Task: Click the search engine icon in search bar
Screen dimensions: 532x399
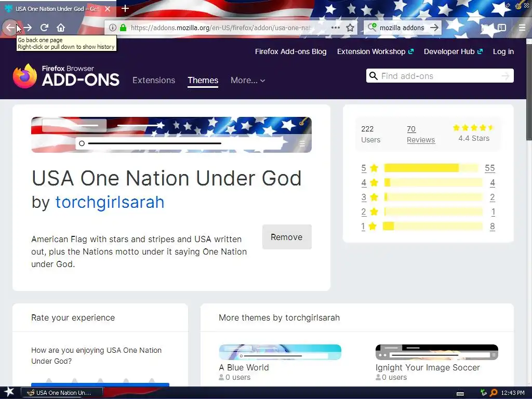Action: [372, 27]
